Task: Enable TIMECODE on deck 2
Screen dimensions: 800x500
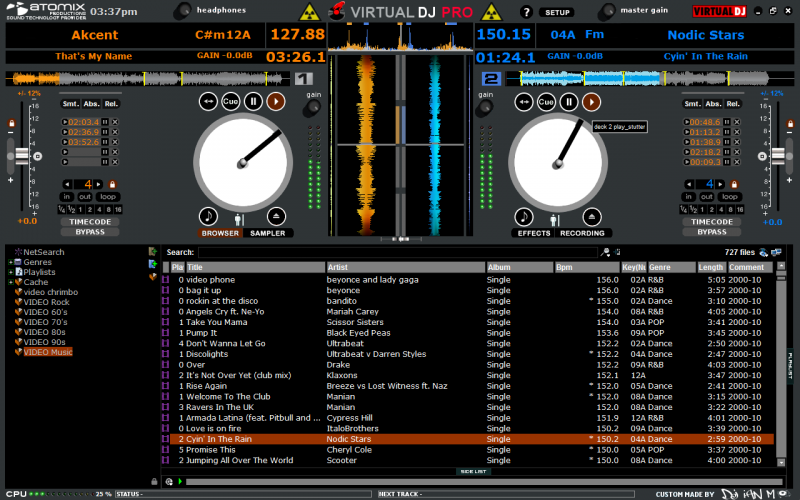Action: coord(712,222)
